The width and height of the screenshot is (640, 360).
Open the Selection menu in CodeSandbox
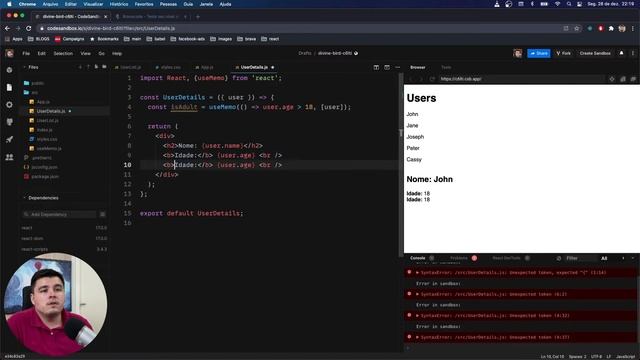point(63,53)
